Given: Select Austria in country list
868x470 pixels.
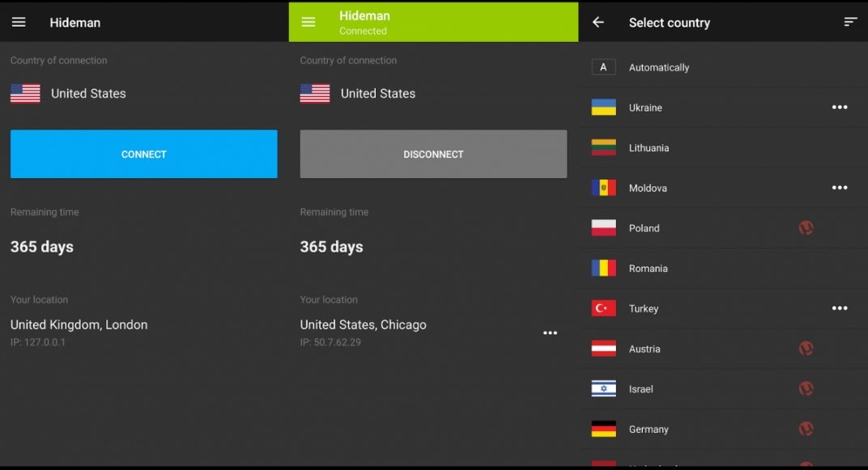Looking at the screenshot, I should click(723, 349).
